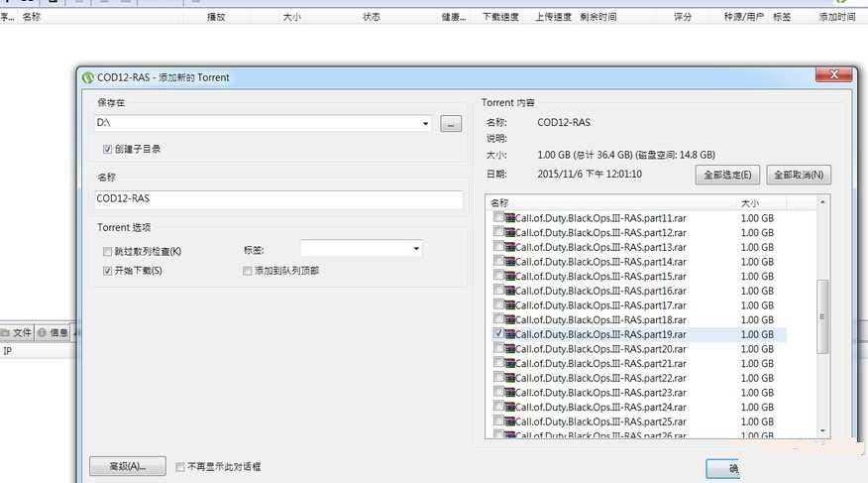Viewport: 868px width, 483px height.
Task: Uncheck the box for part19.rar
Action: pos(498,333)
